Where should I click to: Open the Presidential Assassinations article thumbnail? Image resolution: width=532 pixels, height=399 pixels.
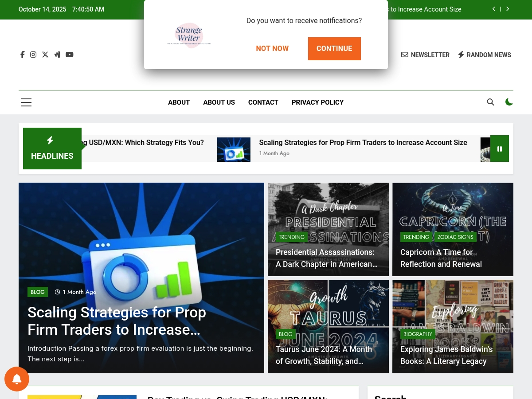[328, 229]
